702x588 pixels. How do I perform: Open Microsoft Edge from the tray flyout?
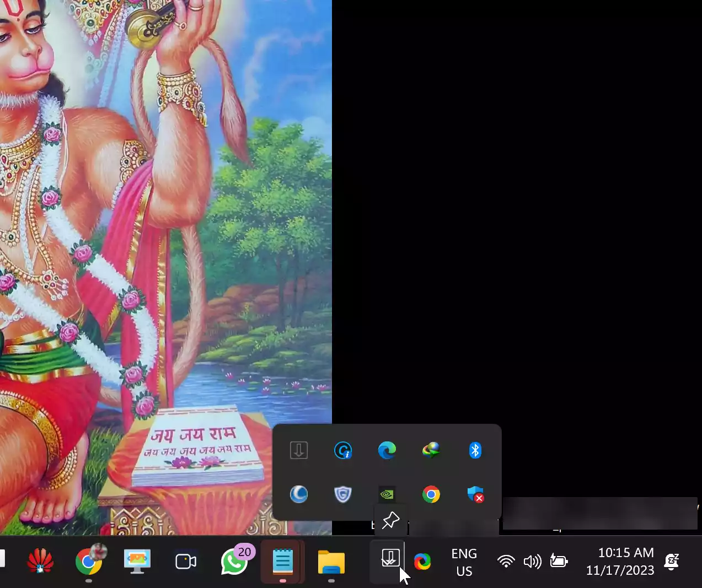click(x=387, y=450)
